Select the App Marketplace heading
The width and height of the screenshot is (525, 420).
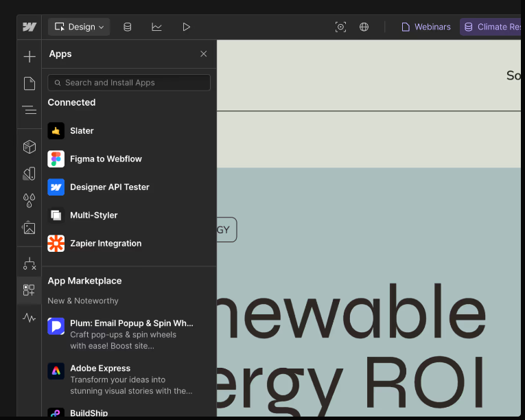coord(84,281)
